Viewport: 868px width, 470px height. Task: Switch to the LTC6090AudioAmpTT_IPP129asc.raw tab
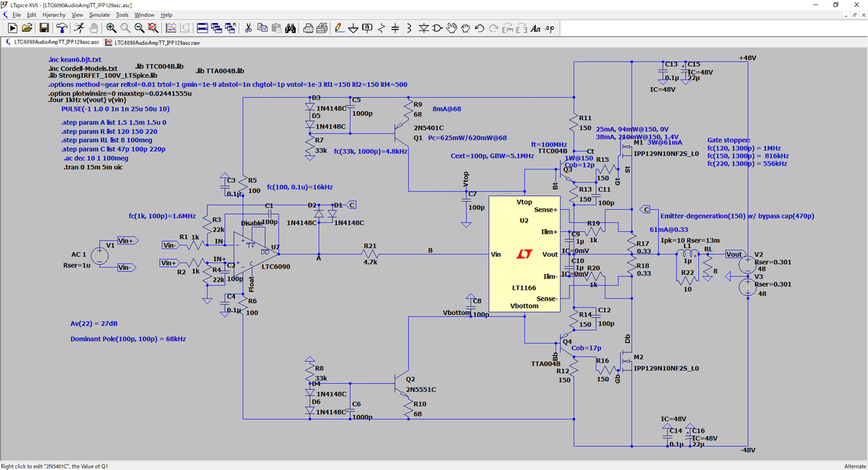151,43
